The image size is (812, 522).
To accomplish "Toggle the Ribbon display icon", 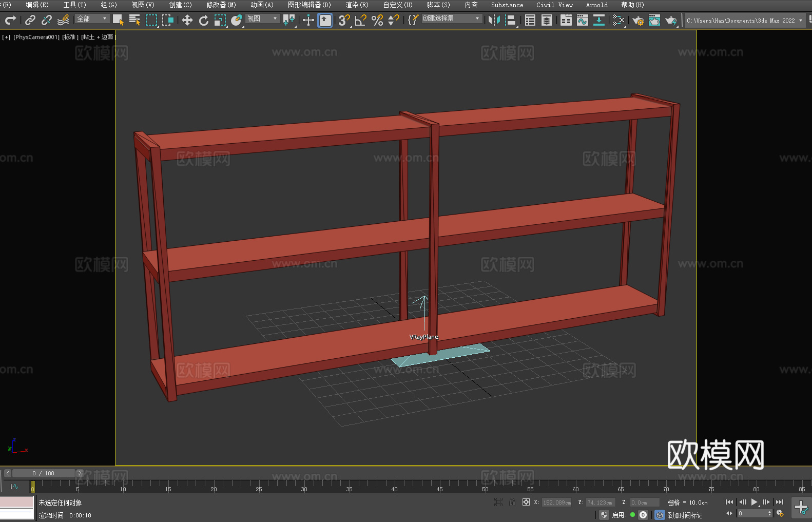I will pos(566,20).
